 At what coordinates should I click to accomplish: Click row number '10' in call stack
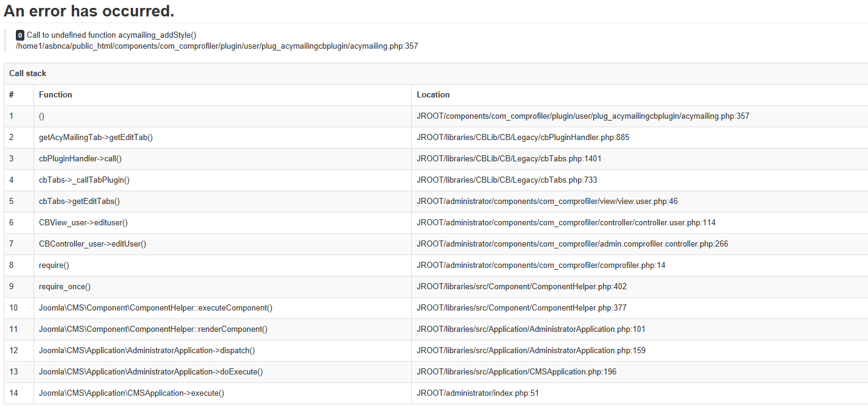(x=13, y=308)
